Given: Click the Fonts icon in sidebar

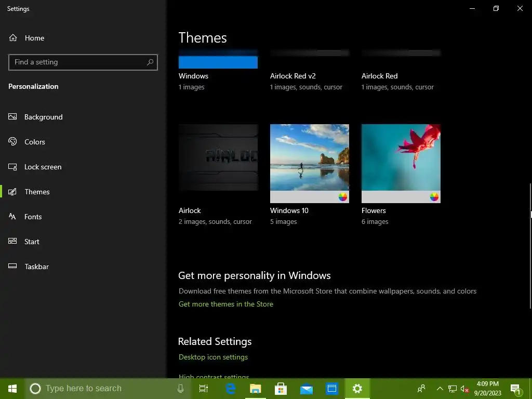Looking at the screenshot, I should [12, 216].
